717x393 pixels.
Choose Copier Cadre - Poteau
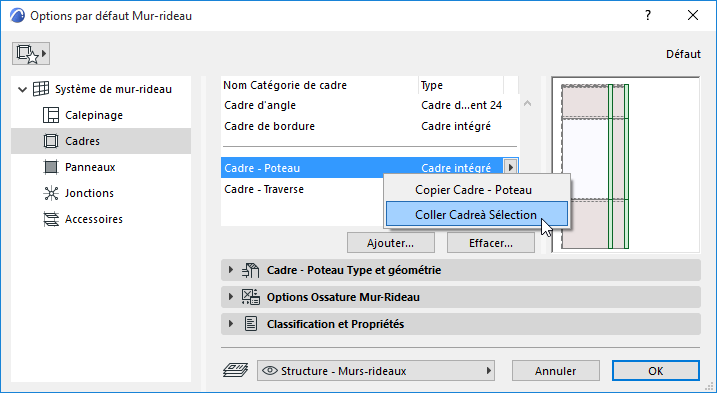pos(477,190)
